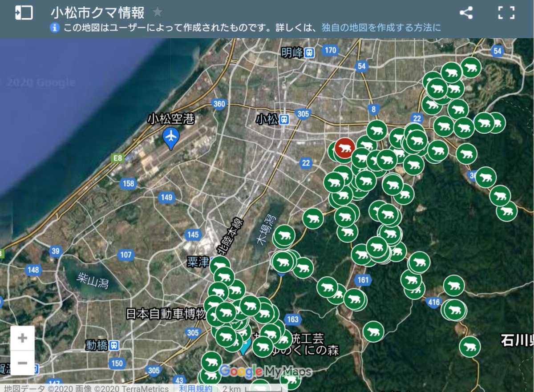Viewport: 534px width, 392px height.
Task: Click the blue info icon
Action: click(55, 28)
